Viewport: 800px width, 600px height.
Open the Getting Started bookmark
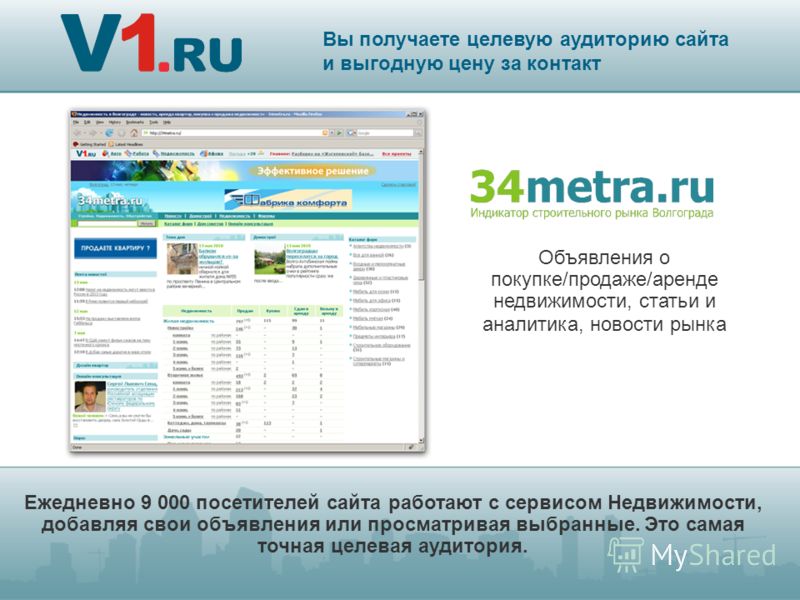click(x=89, y=144)
